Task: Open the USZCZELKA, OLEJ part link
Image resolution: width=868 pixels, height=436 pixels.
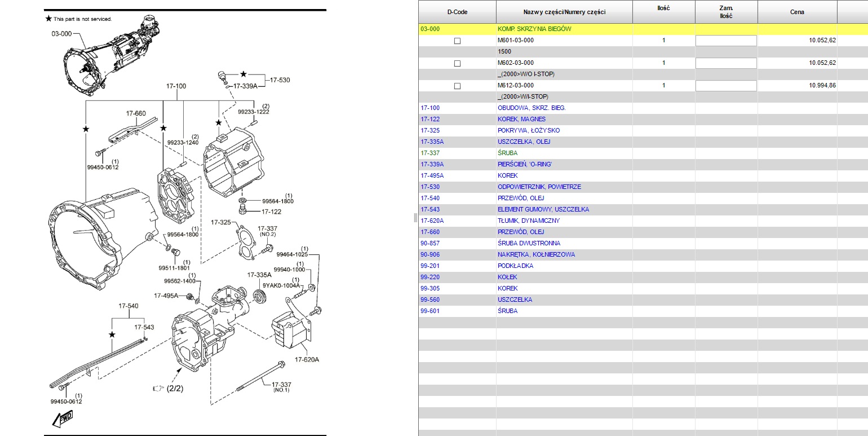Action: pos(524,142)
